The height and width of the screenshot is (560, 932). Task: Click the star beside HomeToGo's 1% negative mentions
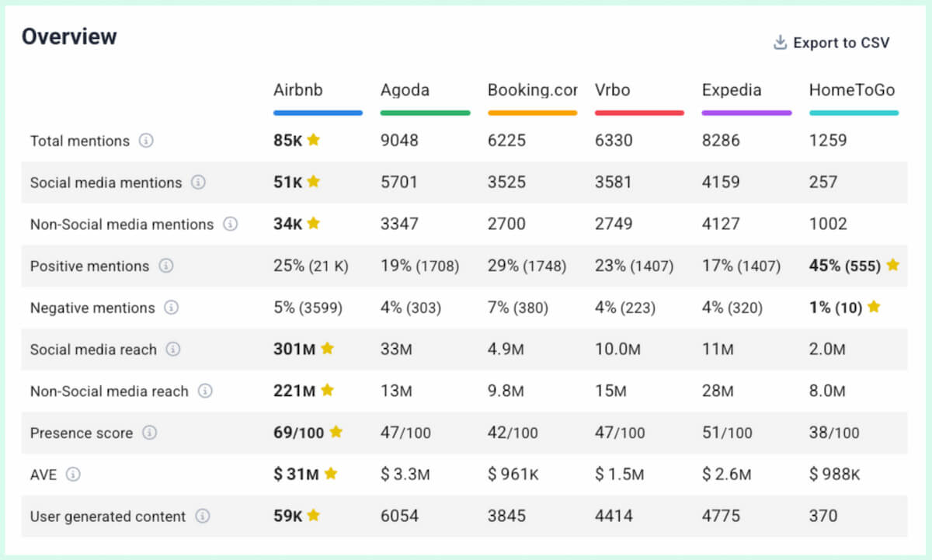pos(875,307)
